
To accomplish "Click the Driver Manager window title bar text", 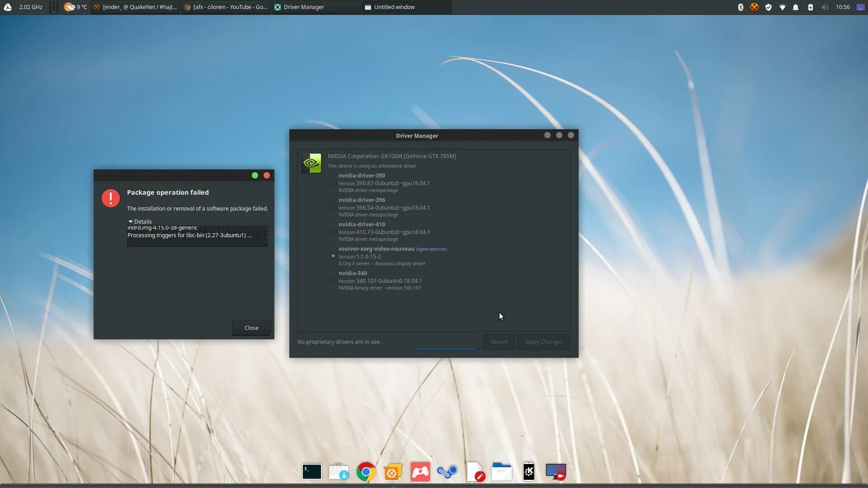I will click(x=417, y=136).
